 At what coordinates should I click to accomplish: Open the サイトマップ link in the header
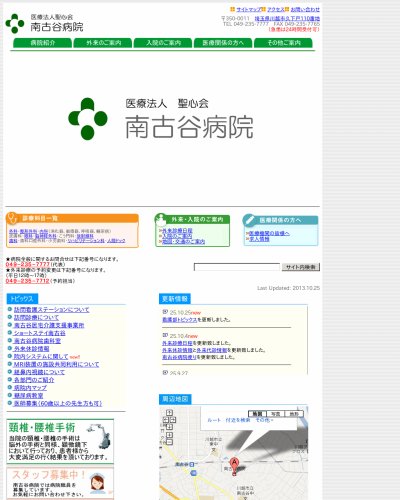click(248, 9)
